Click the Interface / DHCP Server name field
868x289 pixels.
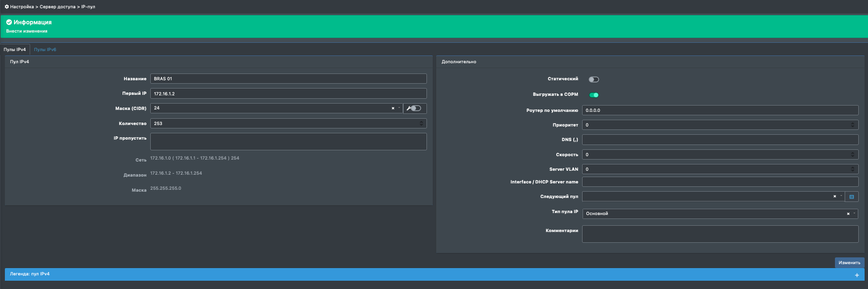pyautogui.click(x=720, y=182)
